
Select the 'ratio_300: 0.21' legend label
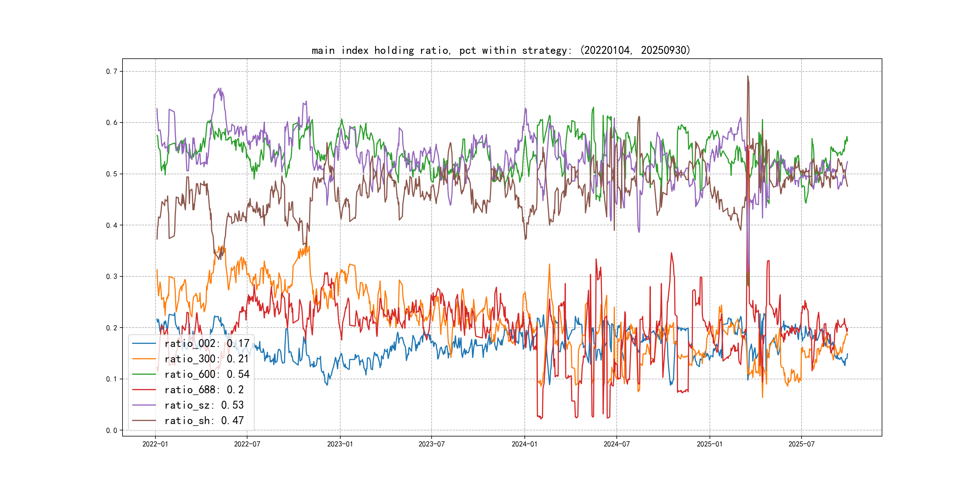[207, 359]
